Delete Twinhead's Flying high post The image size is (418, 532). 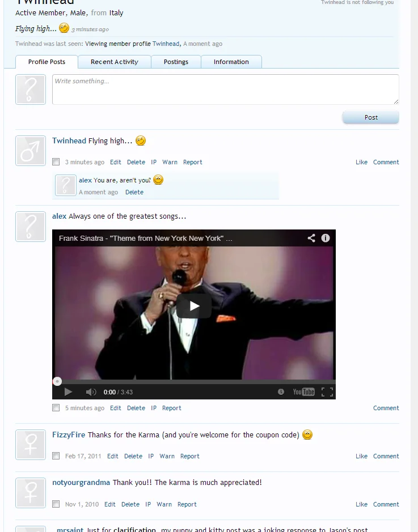pyautogui.click(x=136, y=162)
